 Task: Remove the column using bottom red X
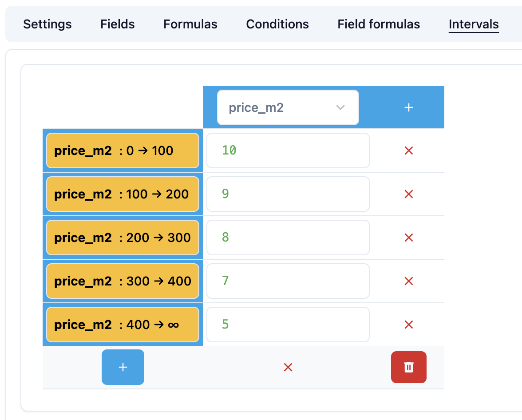tap(288, 367)
